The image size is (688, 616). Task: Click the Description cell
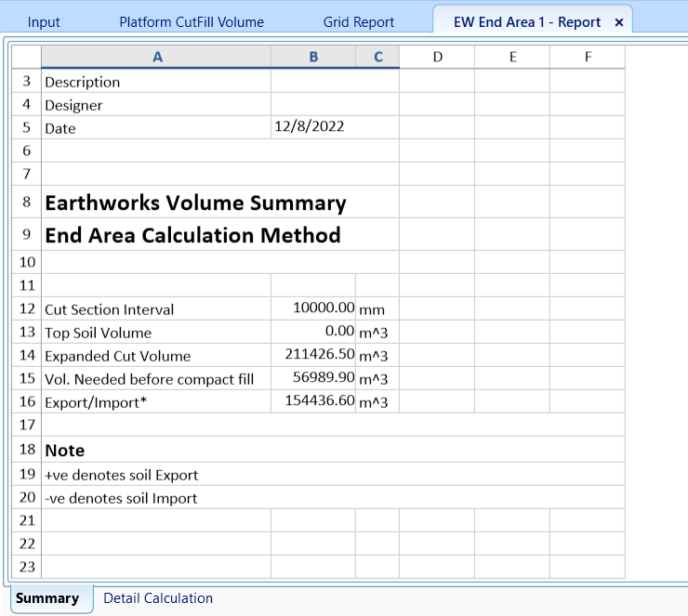click(156, 81)
